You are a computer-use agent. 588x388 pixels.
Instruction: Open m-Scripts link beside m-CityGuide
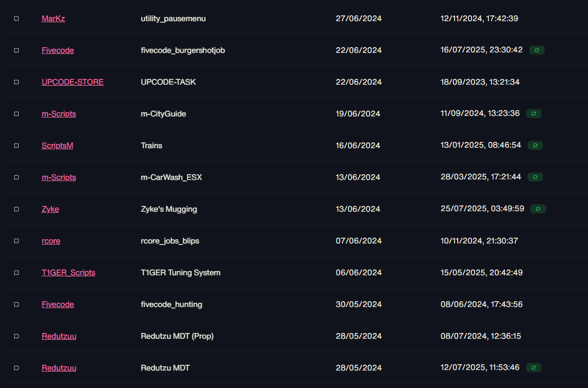[59, 114]
